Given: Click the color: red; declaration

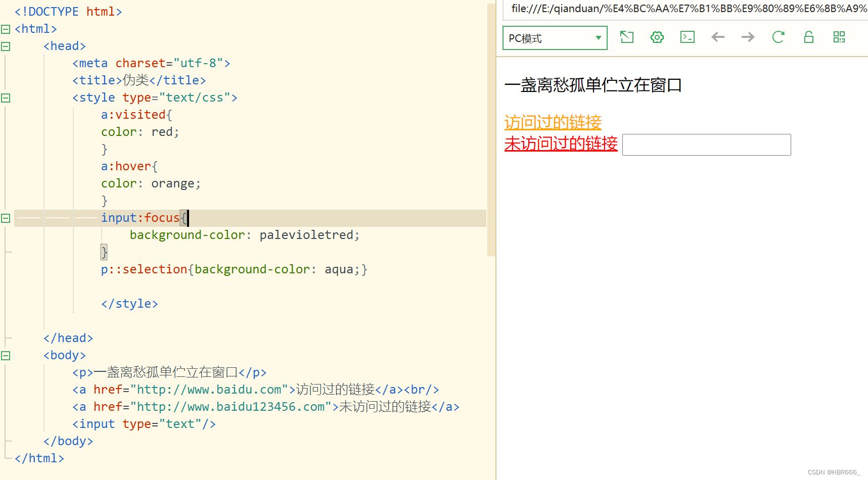Looking at the screenshot, I should [140, 132].
